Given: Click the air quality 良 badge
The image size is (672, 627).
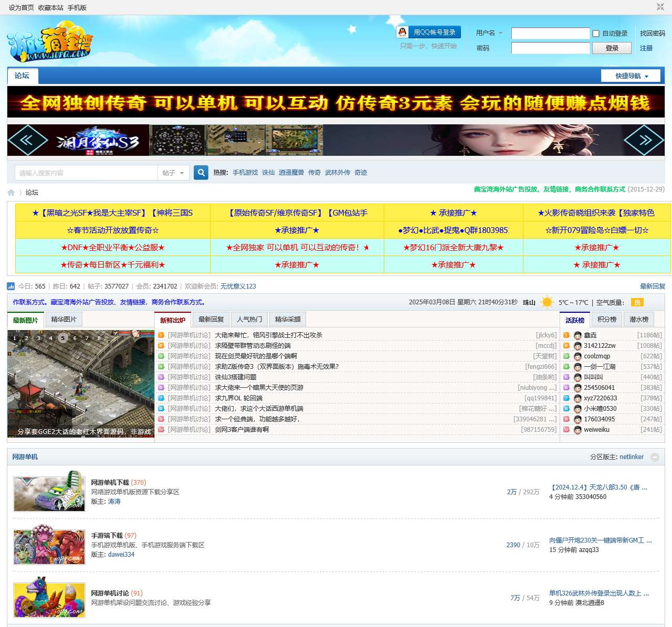Looking at the screenshot, I should tap(637, 302).
